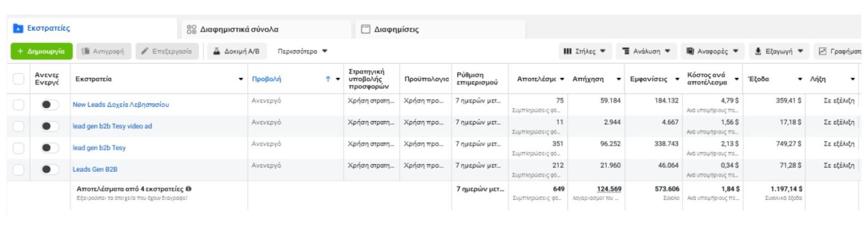Open campaign New Leads Δοχεία Λεβητοστασίου
This screenshot has height=230, width=868.
(x=120, y=105)
